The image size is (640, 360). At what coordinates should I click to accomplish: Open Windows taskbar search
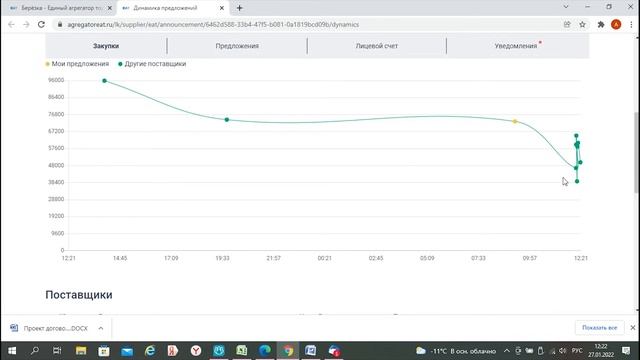pos(35,351)
